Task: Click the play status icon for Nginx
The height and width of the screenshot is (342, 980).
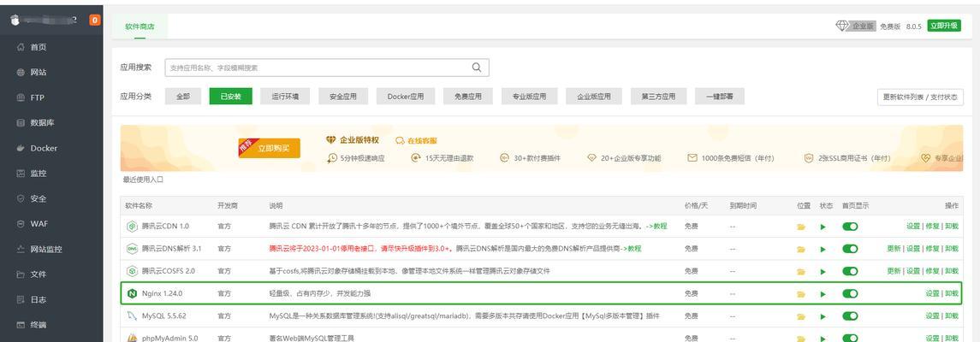Action: 823,294
